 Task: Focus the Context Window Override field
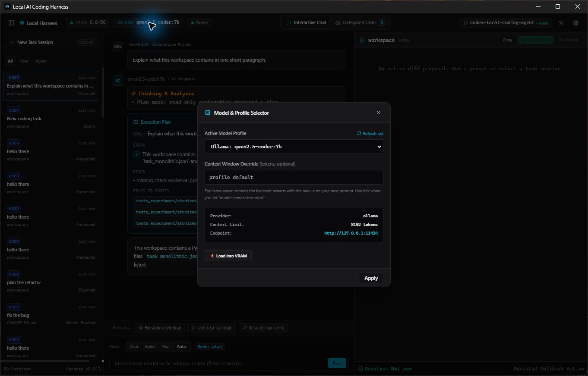coord(294,177)
